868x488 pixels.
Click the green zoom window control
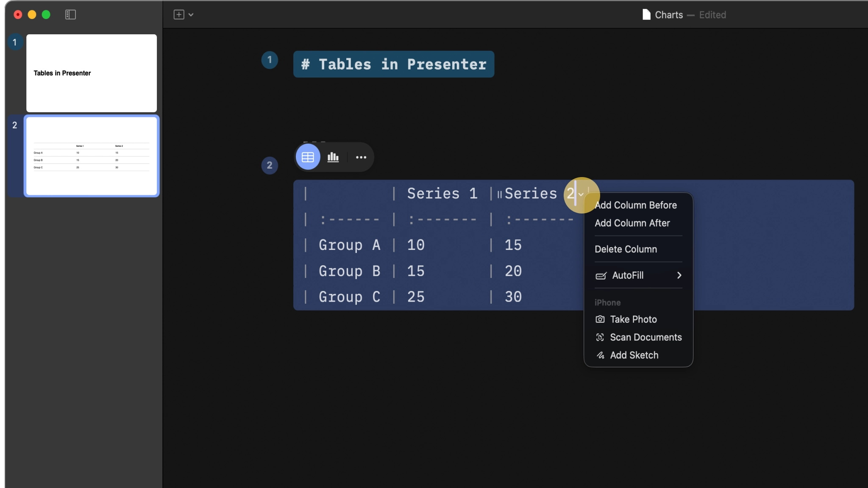pos(46,14)
